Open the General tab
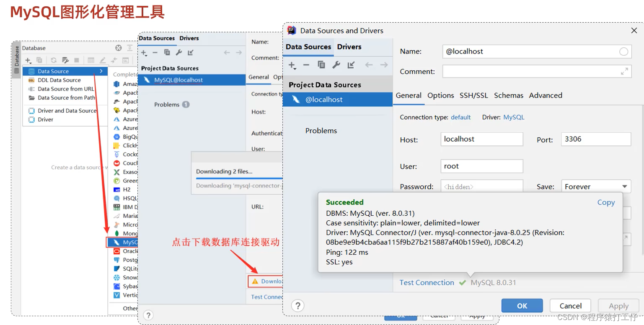Screen dimensions: 644x325 click(x=409, y=95)
